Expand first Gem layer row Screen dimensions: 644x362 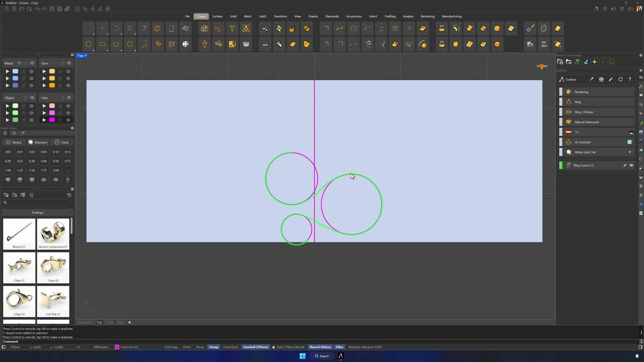coord(44,71)
